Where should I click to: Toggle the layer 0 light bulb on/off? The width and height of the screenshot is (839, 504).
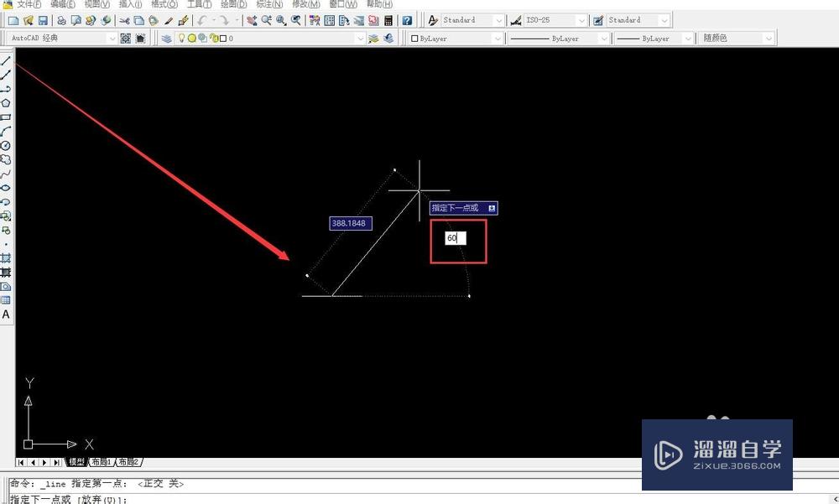click(x=181, y=37)
